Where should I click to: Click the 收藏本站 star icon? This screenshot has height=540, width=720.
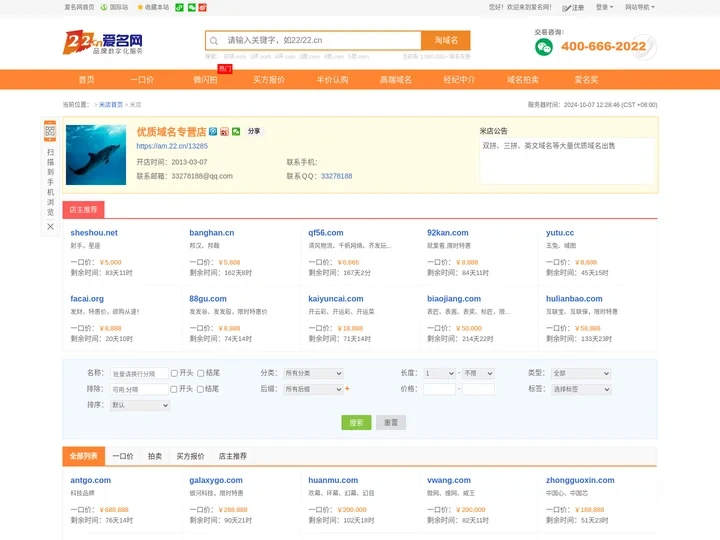pos(140,7)
